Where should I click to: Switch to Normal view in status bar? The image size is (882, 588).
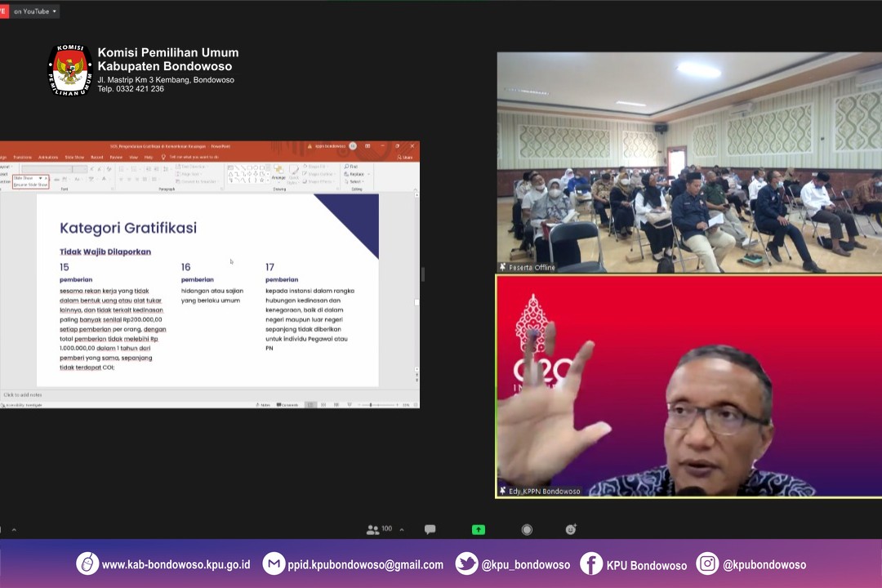pos(310,404)
